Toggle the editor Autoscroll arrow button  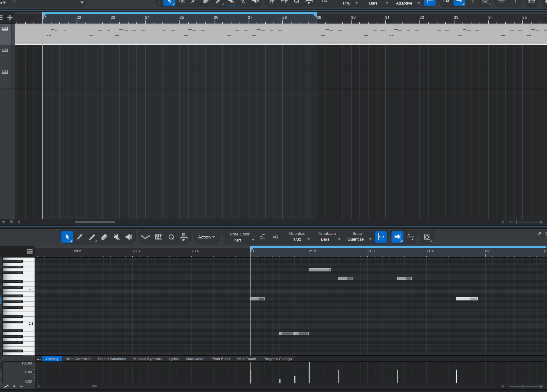coord(397,237)
